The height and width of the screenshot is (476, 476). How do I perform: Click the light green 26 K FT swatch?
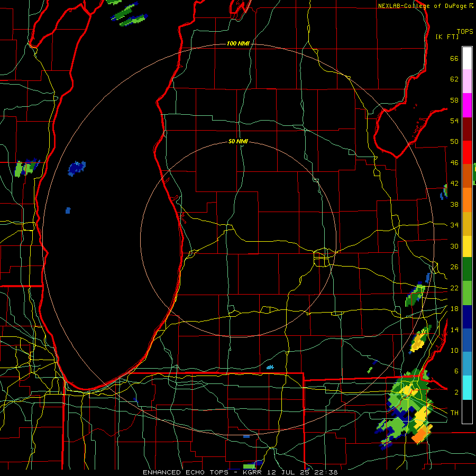tap(467, 293)
